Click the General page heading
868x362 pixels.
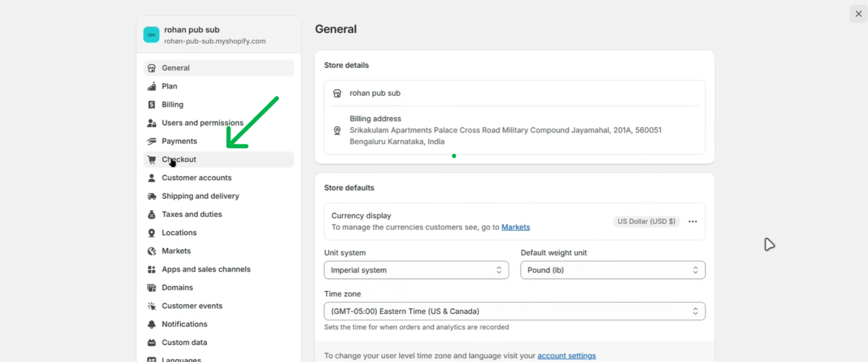(x=336, y=29)
